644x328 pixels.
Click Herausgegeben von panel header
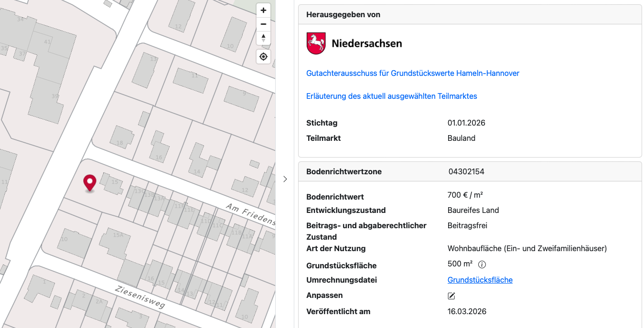coord(470,15)
